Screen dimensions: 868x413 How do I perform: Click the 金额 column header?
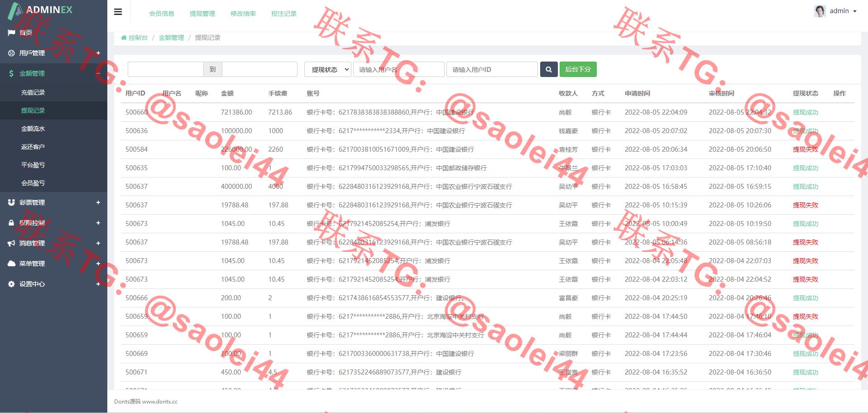pyautogui.click(x=227, y=93)
